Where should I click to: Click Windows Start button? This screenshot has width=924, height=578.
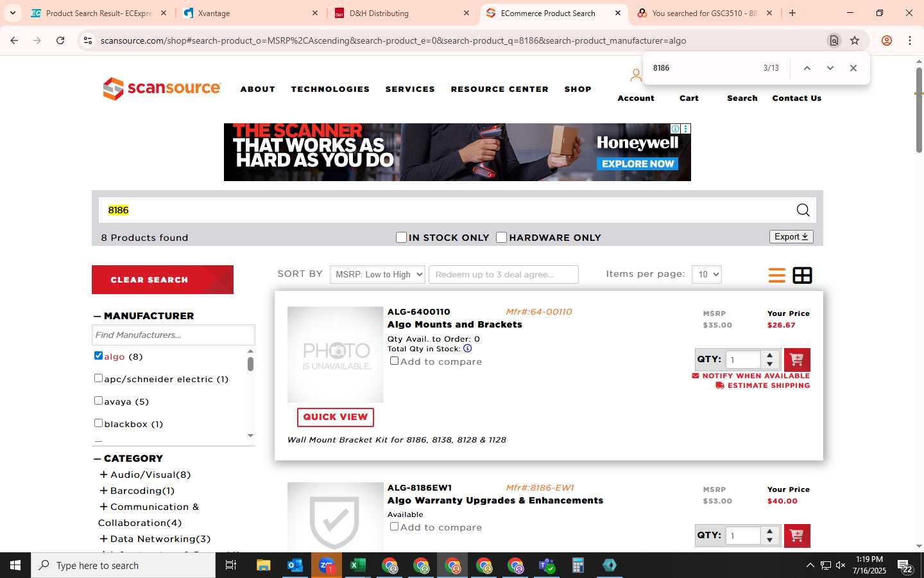15,565
